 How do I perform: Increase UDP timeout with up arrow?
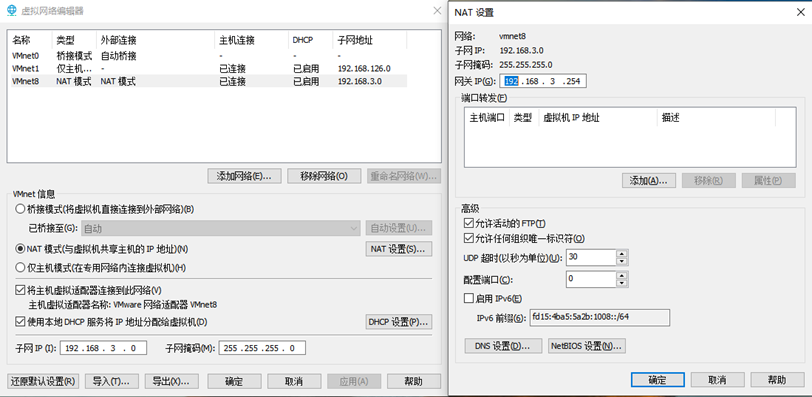click(622, 253)
